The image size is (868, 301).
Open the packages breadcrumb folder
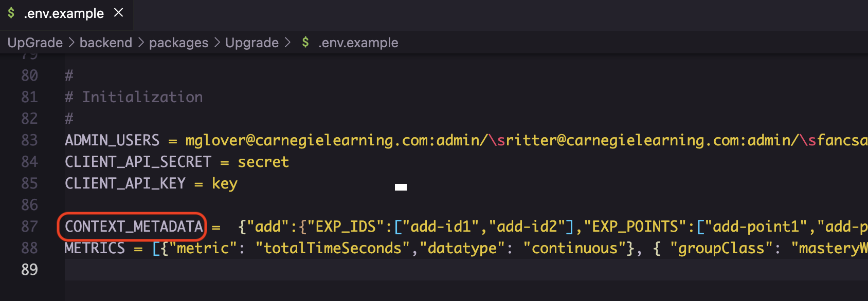[178, 43]
